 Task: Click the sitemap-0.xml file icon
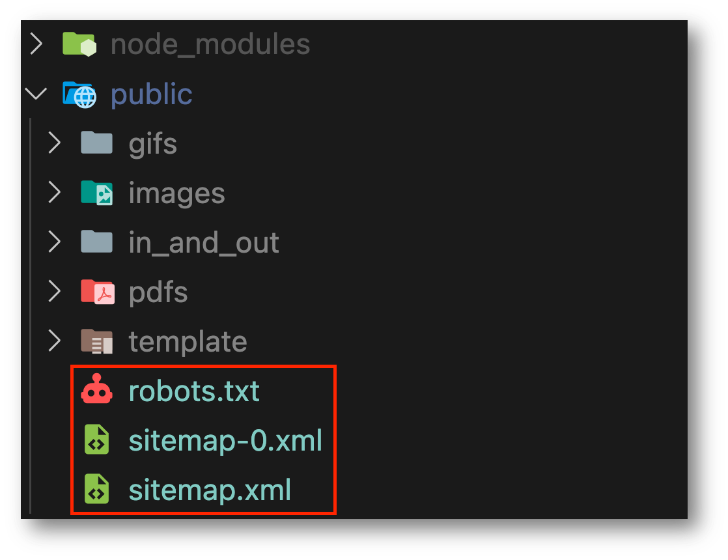[96, 440]
